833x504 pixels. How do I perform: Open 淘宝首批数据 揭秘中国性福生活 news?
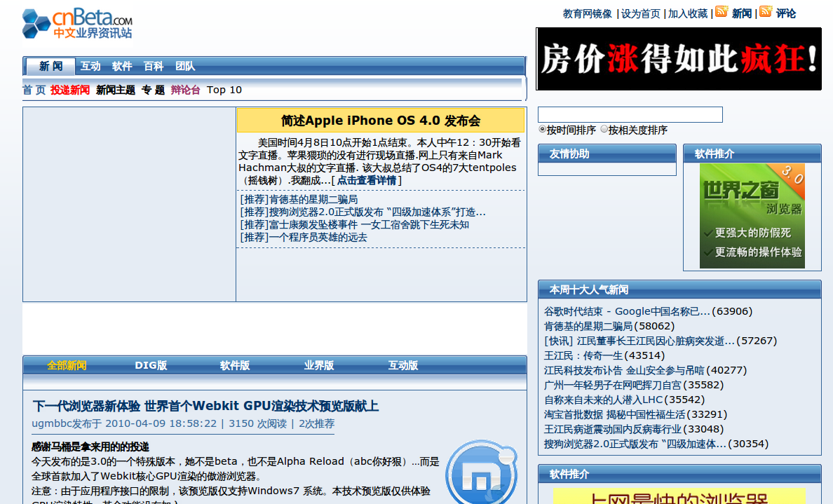pos(615,415)
